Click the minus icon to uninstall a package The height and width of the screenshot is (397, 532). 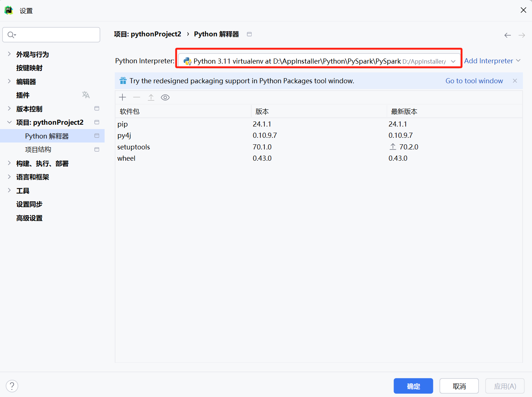137,97
